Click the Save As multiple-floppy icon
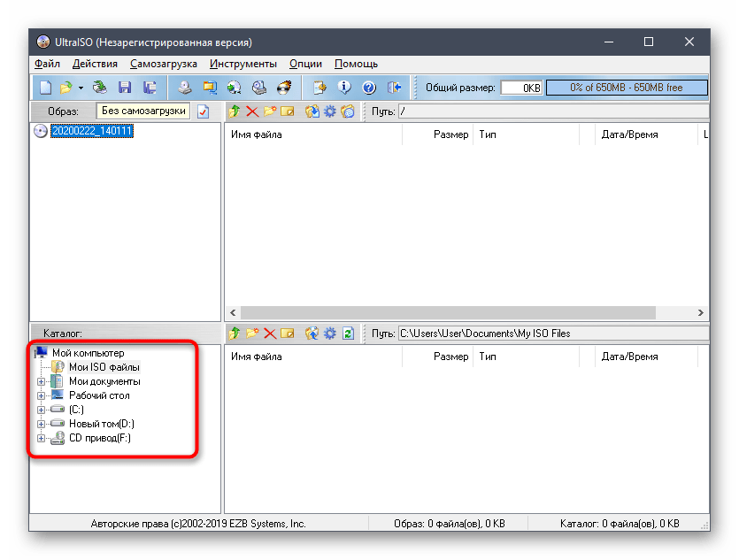 pos(150,88)
